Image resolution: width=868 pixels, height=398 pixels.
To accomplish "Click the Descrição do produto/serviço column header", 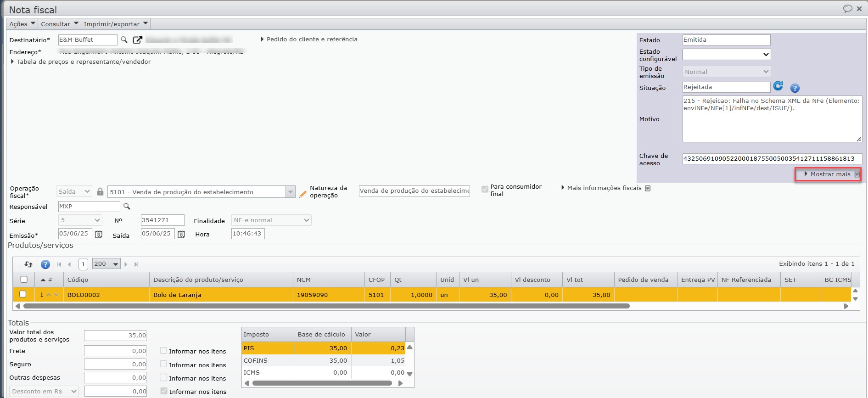I will pyautogui.click(x=221, y=280).
